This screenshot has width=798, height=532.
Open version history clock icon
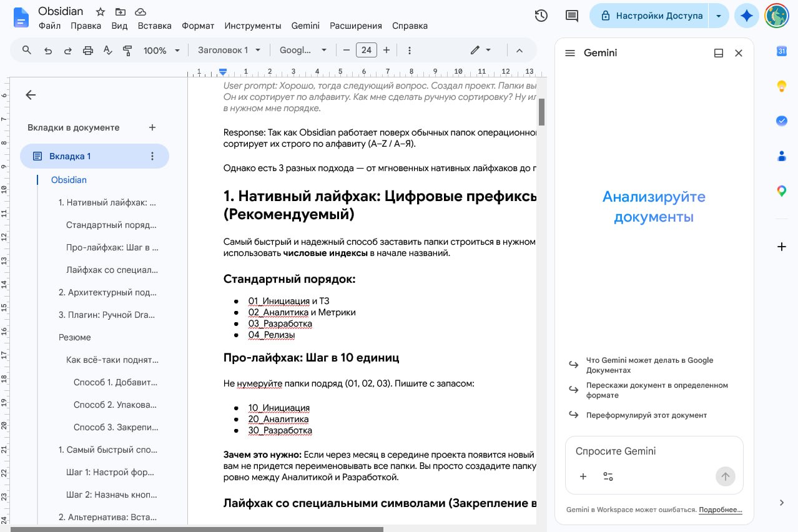(x=541, y=16)
